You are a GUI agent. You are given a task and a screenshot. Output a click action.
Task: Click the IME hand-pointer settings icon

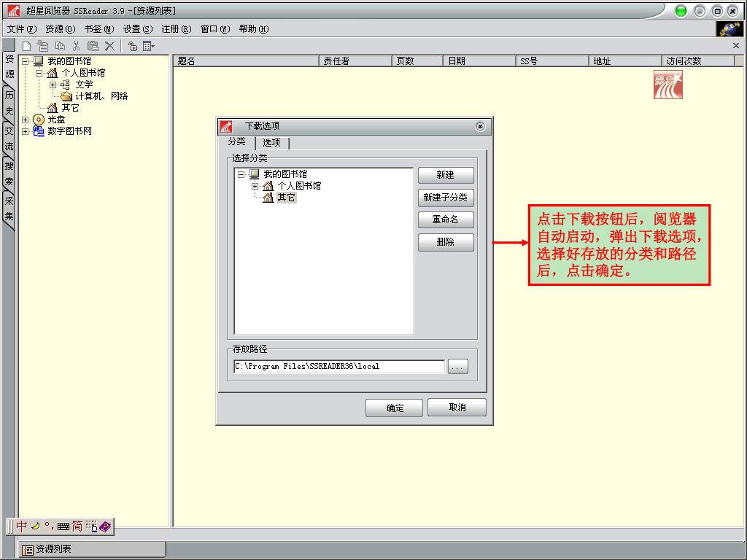(91, 526)
